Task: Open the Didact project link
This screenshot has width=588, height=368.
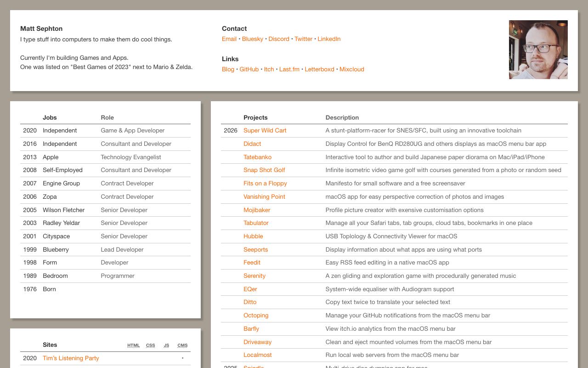Action: [x=252, y=144]
